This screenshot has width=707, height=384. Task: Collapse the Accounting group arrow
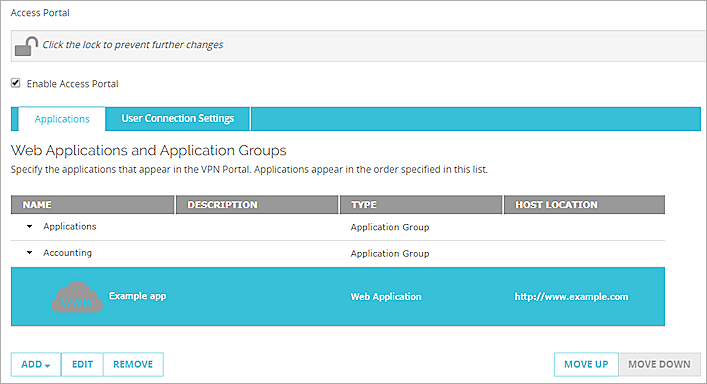[30, 252]
